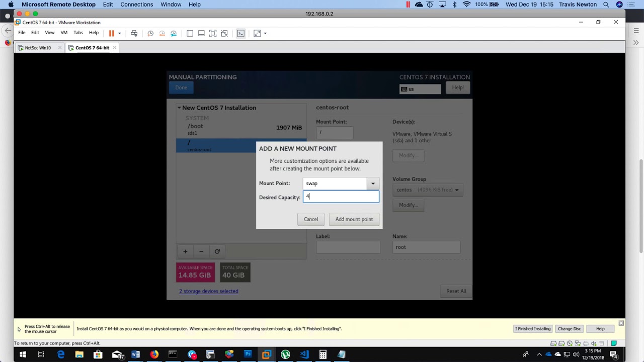
Task: Click the Send Ctrl+Alt+Del toolbar icon
Action: coord(134,33)
